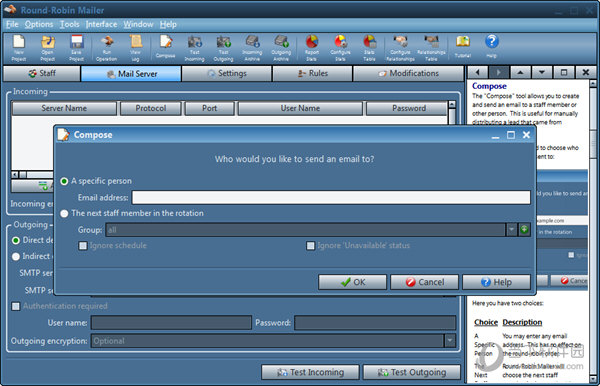Expand the Outgoing encryption dropdown arrow
600x386 pixels.
coord(450,340)
